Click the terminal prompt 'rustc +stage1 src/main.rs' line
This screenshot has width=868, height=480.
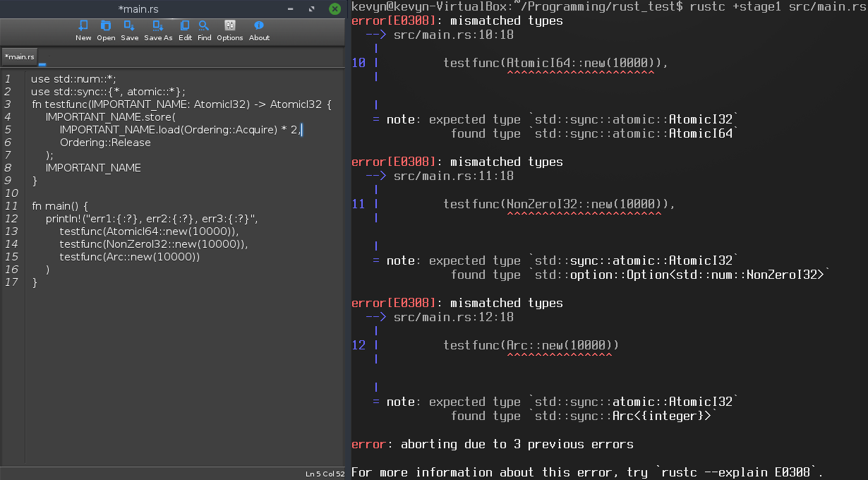point(609,6)
